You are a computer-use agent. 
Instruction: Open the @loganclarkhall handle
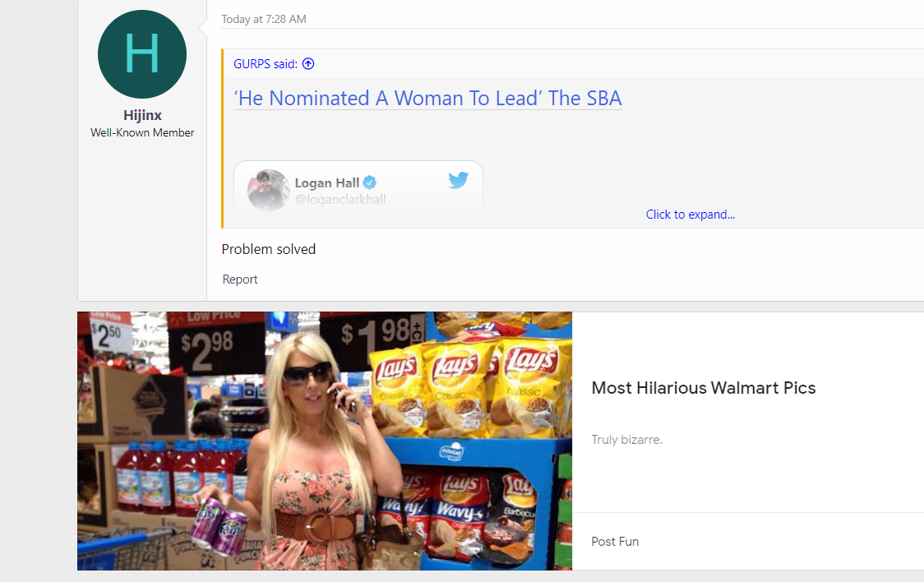pyautogui.click(x=340, y=200)
